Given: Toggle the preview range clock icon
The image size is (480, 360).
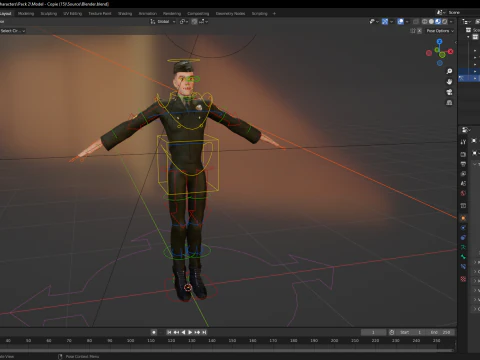Looking at the screenshot, I should click(392, 332).
